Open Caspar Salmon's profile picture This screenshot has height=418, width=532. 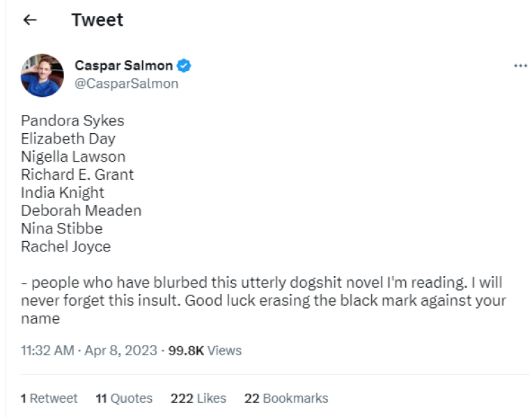coord(42,75)
